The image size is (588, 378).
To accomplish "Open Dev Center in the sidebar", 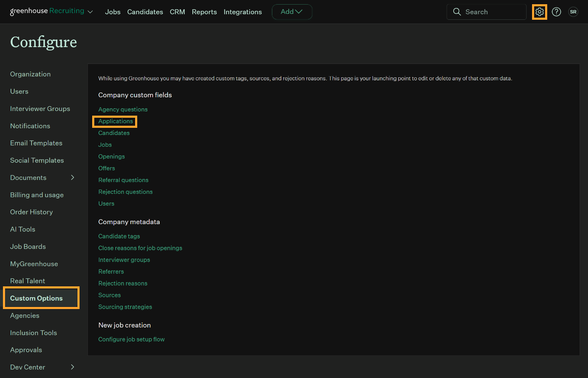I will (x=28, y=367).
